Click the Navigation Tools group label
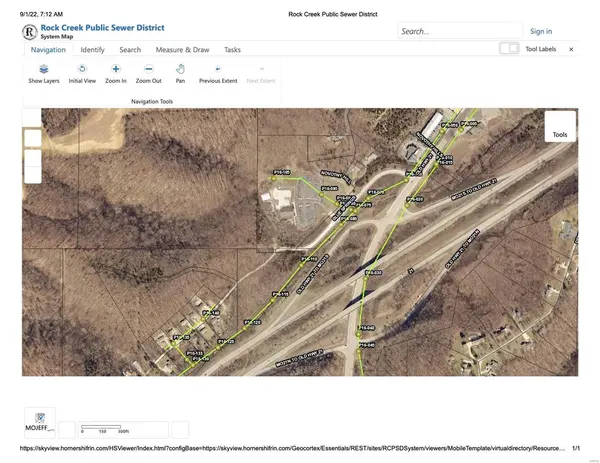Screen dimensions: 600x463 (152, 101)
